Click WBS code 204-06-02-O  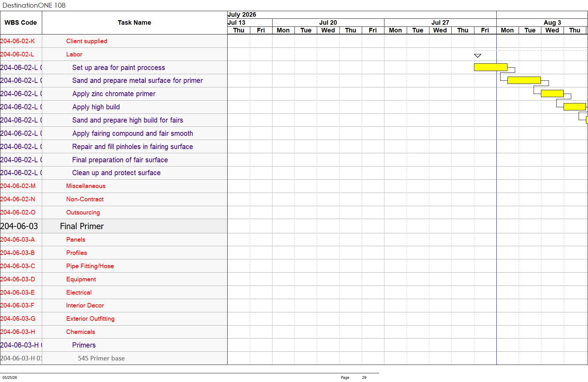[x=18, y=212]
